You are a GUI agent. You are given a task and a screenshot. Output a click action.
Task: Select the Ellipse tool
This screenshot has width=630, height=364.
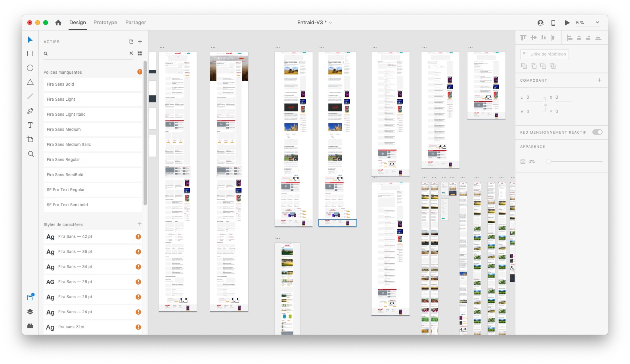pyautogui.click(x=30, y=68)
